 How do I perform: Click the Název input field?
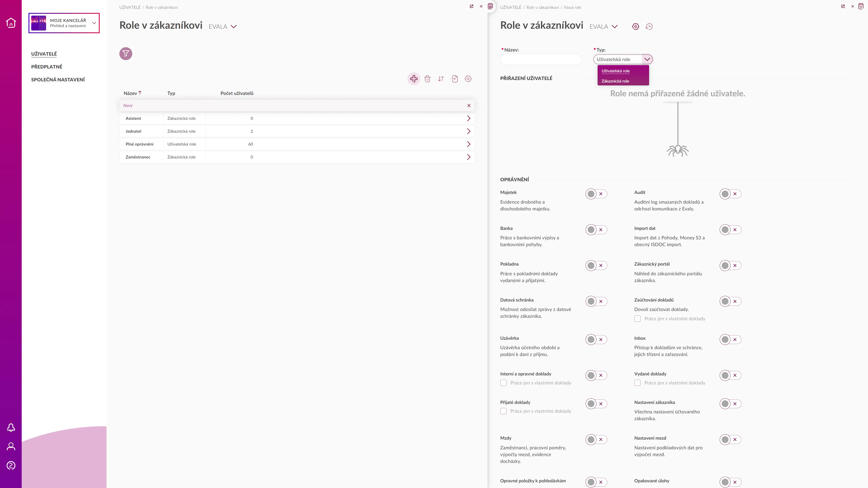[540, 60]
